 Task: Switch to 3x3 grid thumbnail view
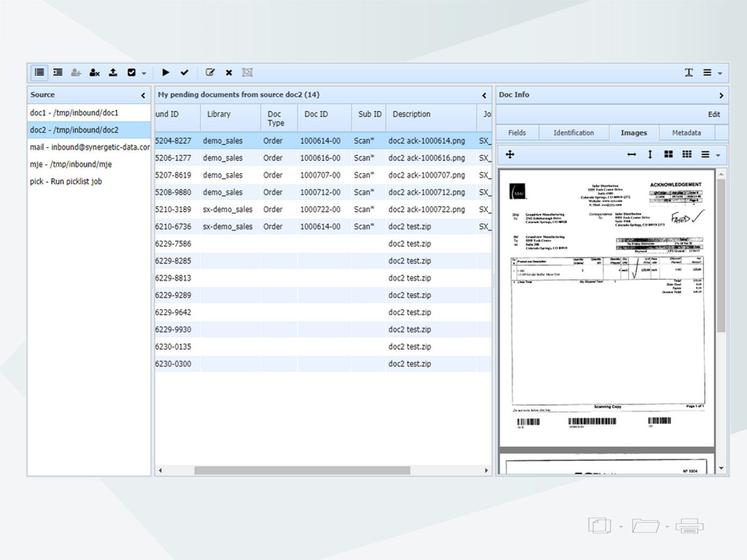coord(687,154)
